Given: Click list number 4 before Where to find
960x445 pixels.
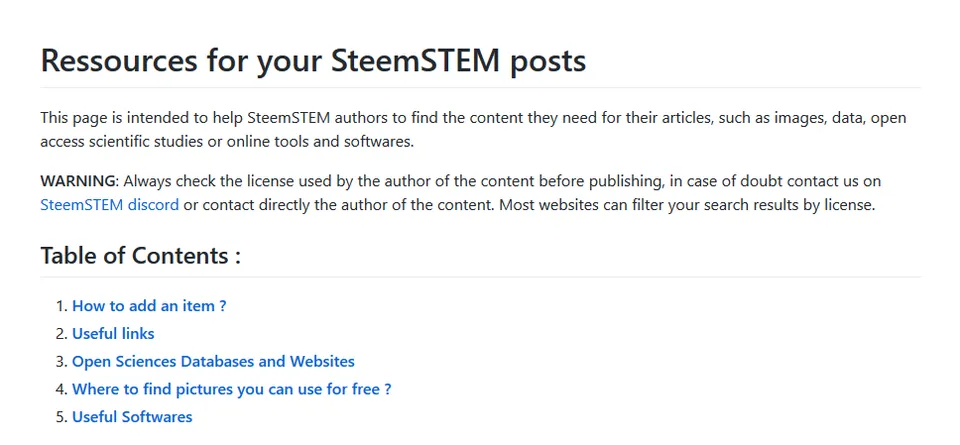Looking at the screenshot, I should pyautogui.click(x=61, y=389).
